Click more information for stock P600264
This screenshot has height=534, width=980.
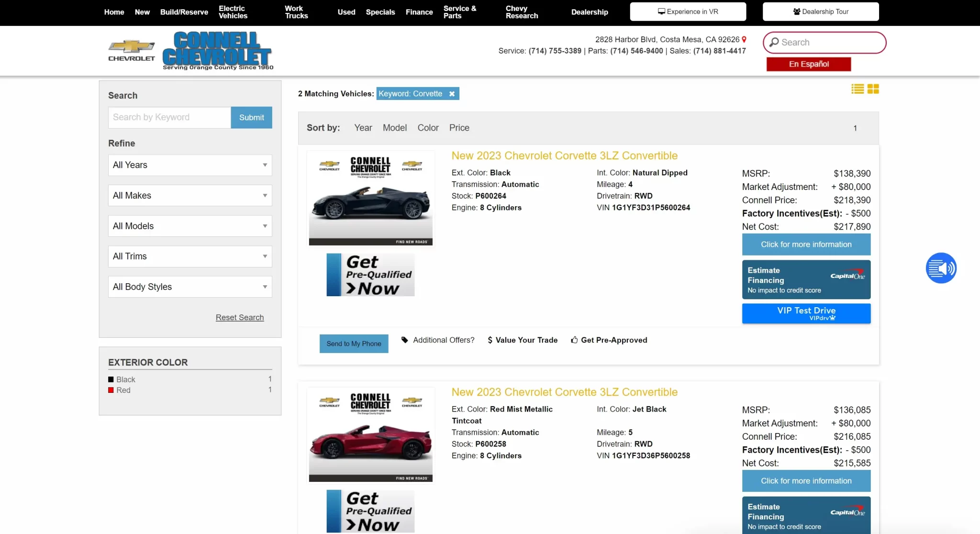[806, 245]
